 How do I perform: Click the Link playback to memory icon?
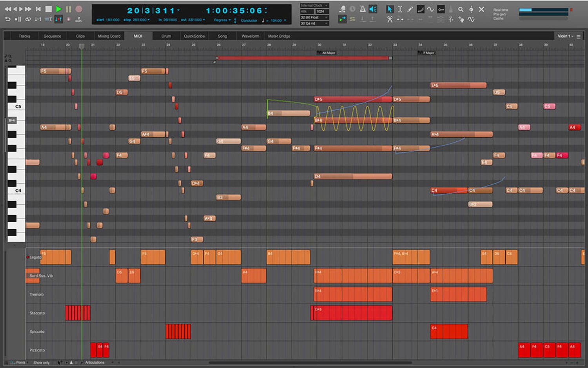click(38, 19)
